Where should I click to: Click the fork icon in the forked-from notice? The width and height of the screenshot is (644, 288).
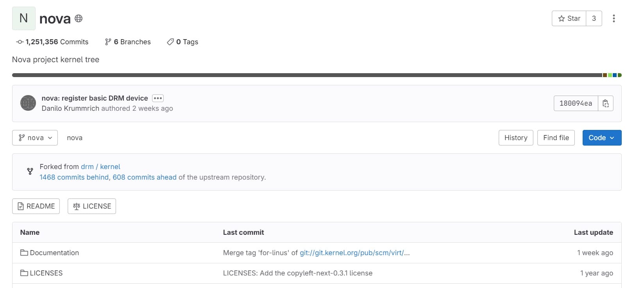(30, 171)
